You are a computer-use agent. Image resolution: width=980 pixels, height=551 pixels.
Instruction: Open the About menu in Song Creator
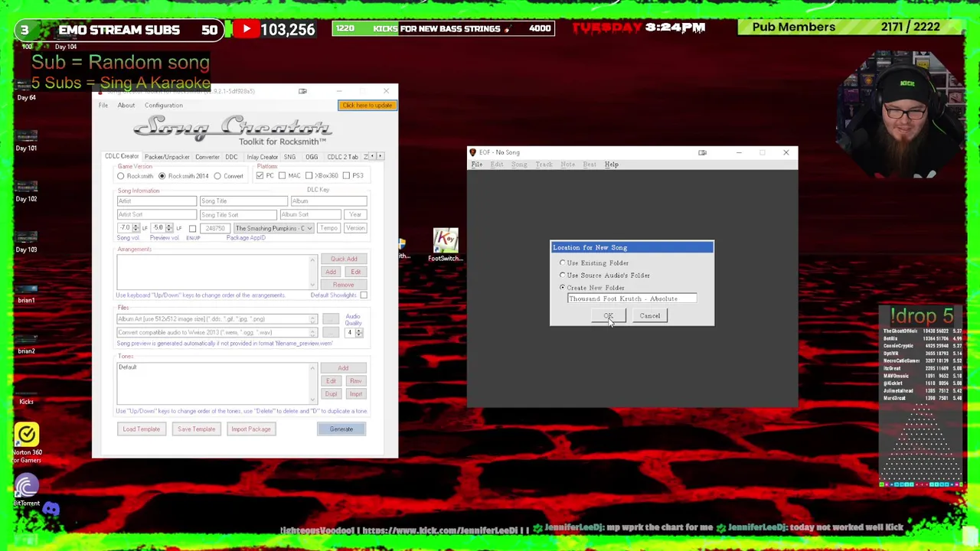click(126, 106)
